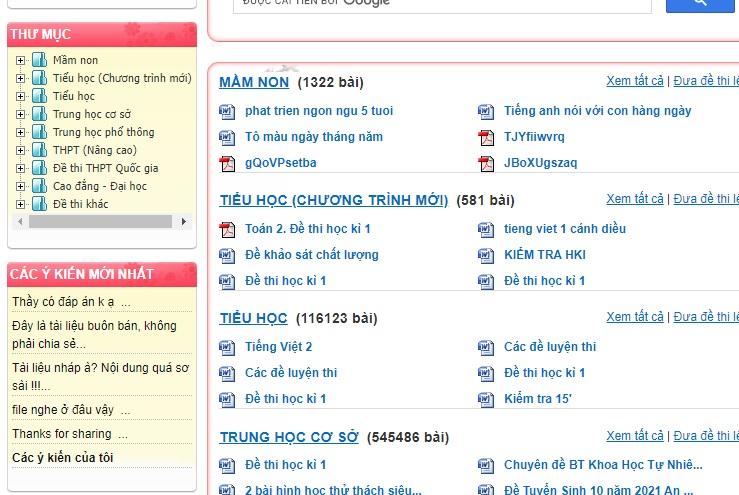Open comment Tài liệu nháp à? Nội dung quá sơ sài

point(100,377)
